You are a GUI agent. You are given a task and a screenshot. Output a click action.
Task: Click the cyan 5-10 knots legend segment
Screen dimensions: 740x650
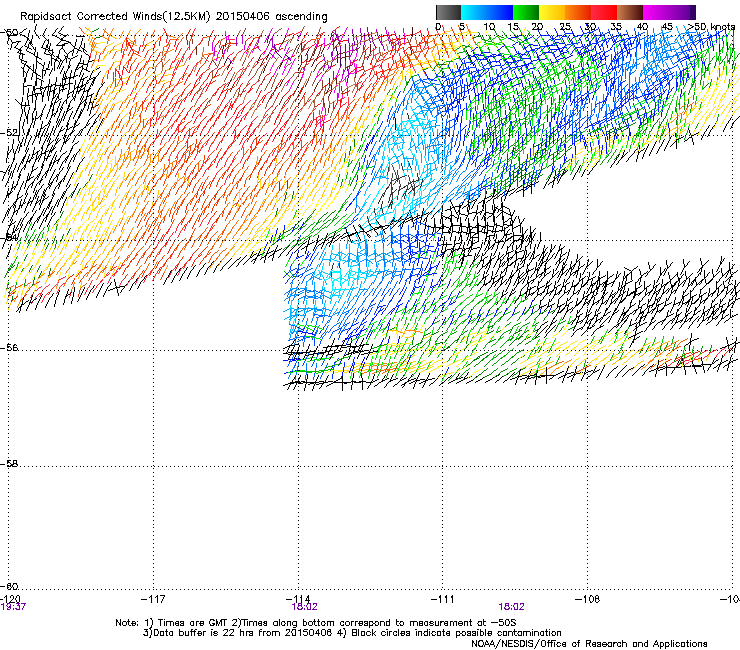[474, 12]
